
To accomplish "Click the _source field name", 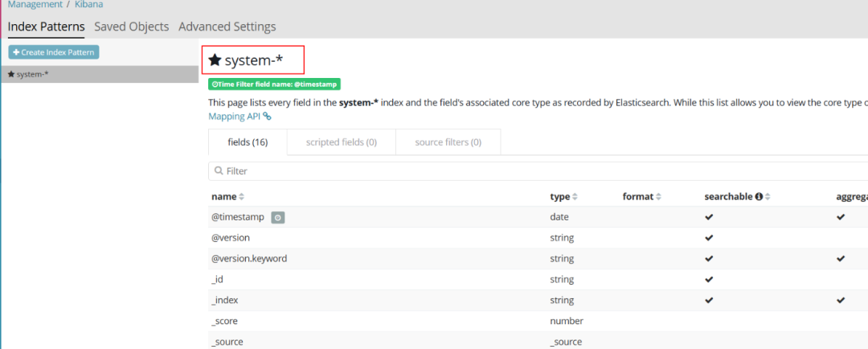I will tap(227, 343).
